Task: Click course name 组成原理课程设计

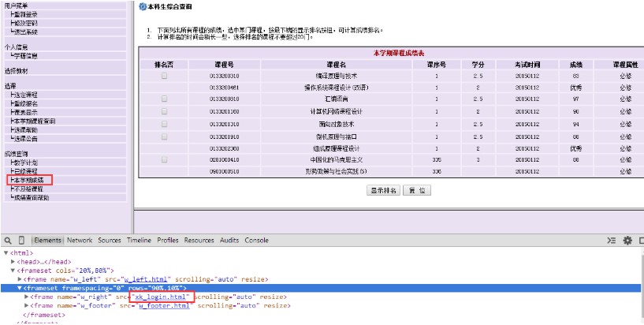Action: coord(337,148)
